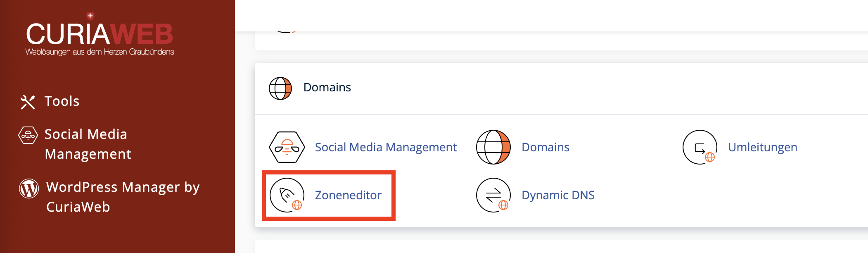
Task: Click the sidebar Social Media hexagon icon
Action: 28,135
